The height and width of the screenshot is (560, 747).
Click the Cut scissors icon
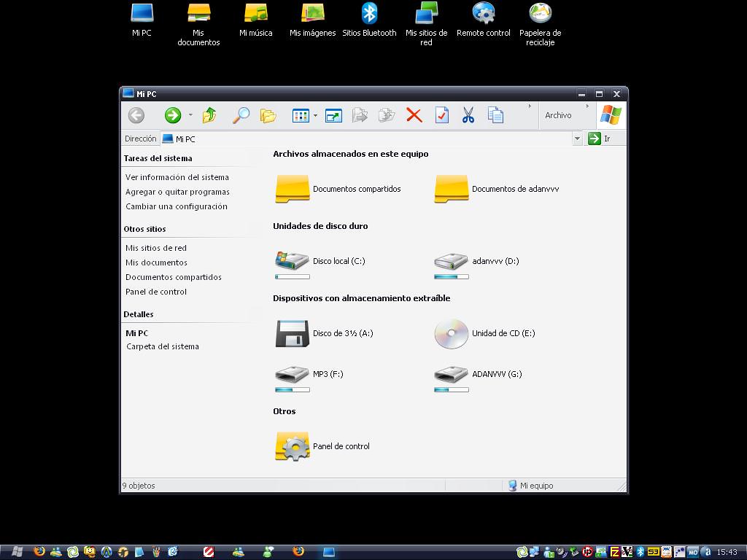(x=468, y=115)
